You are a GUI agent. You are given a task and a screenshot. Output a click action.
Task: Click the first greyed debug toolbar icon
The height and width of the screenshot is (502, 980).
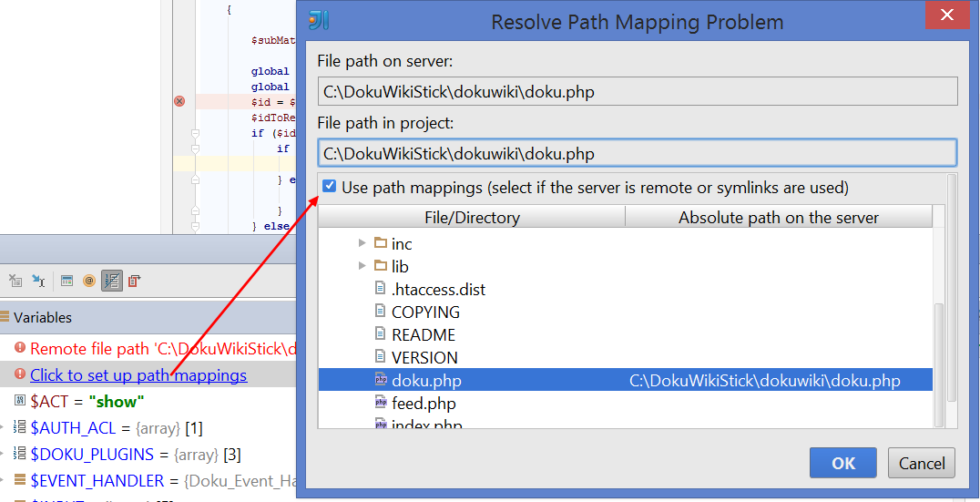15,281
